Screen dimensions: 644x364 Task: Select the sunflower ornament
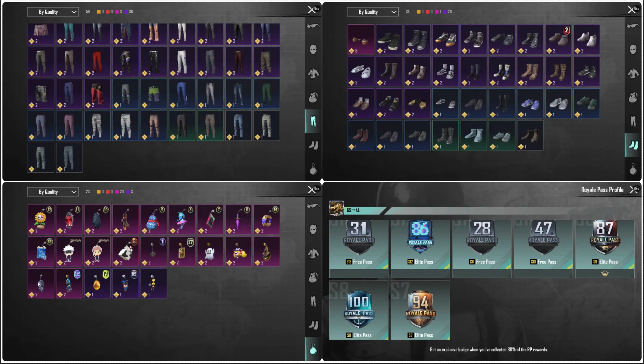pos(41,219)
